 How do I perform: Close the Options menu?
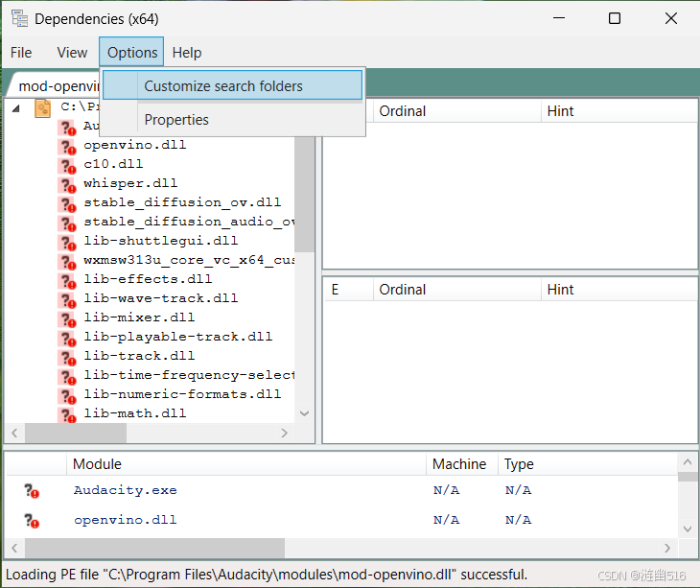click(131, 53)
